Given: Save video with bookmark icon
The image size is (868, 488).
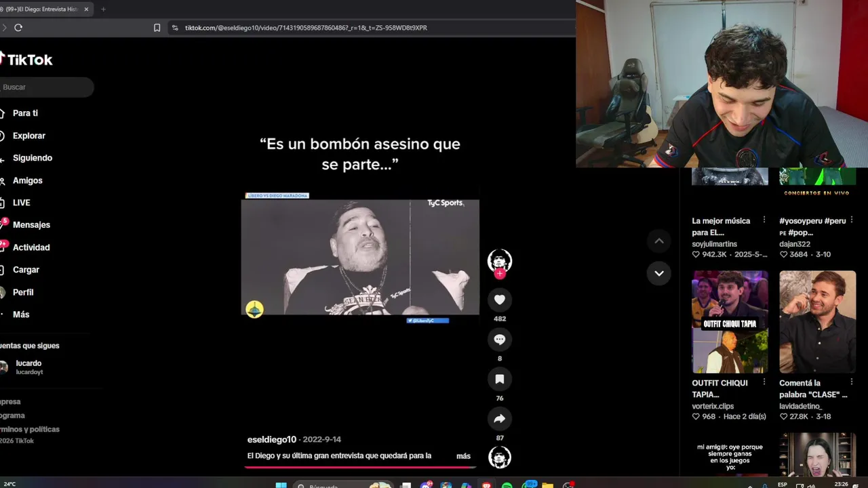Looking at the screenshot, I should pos(500,379).
